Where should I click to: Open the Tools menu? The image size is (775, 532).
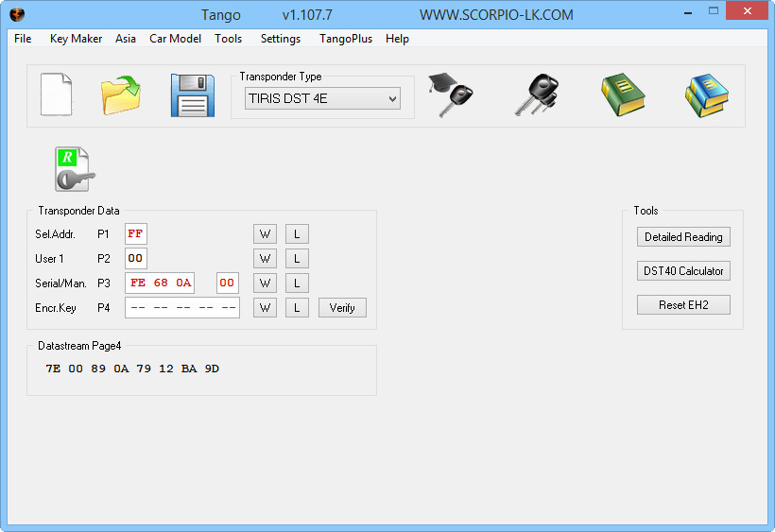(229, 39)
